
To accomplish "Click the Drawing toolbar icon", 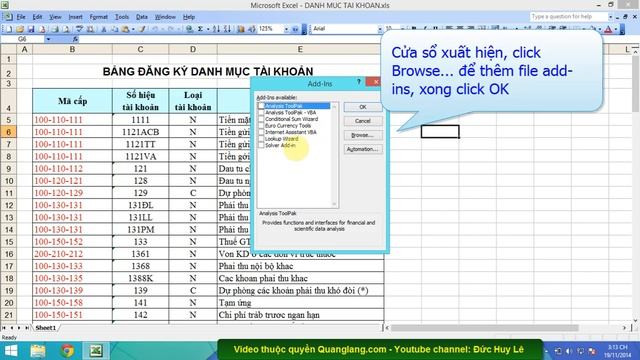I will (251, 29).
